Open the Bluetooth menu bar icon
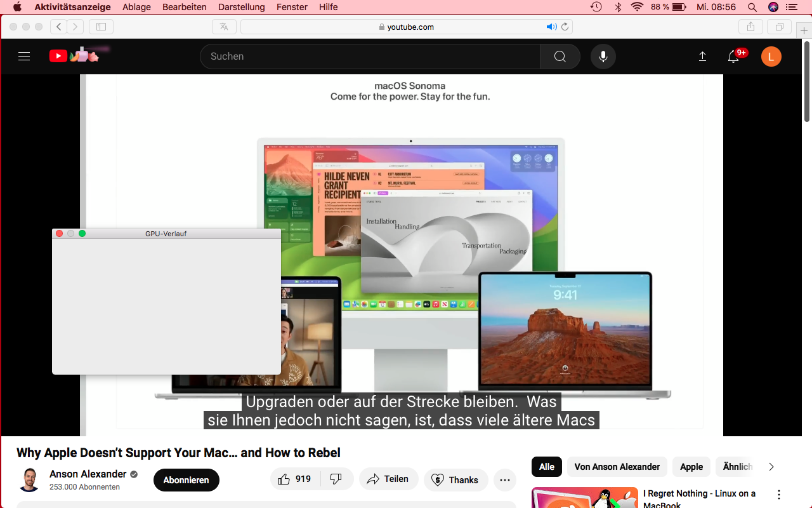This screenshot has width=812, height=508. tap(618, 7)
